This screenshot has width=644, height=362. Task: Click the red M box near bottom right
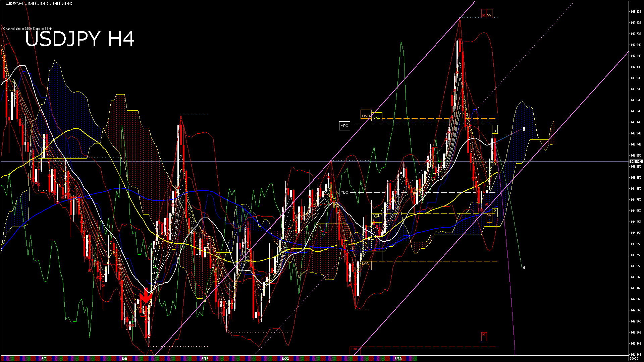(484, 336)
